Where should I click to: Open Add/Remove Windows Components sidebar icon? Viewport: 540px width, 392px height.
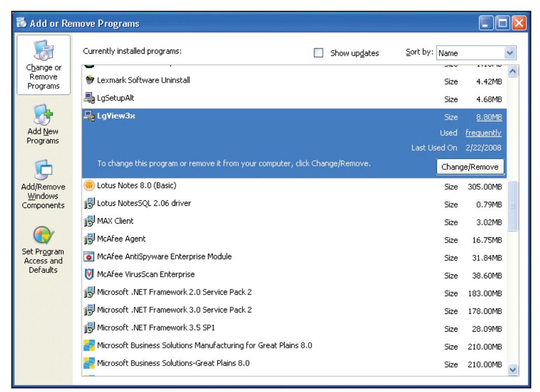(44, 170)
